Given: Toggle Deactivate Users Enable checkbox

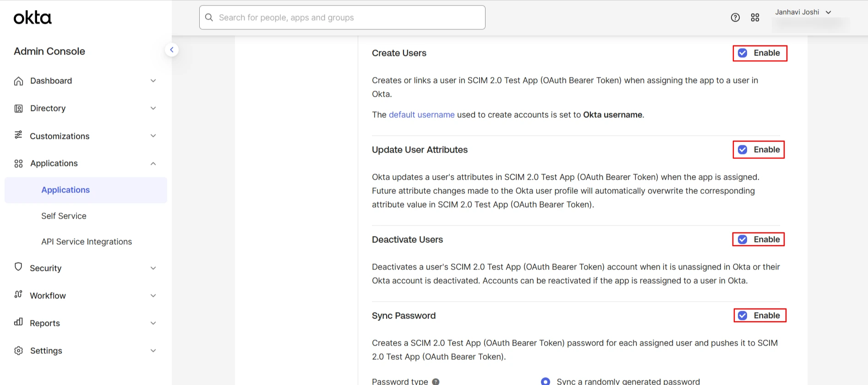Looking at the screenshot, I should pos(742,240).
